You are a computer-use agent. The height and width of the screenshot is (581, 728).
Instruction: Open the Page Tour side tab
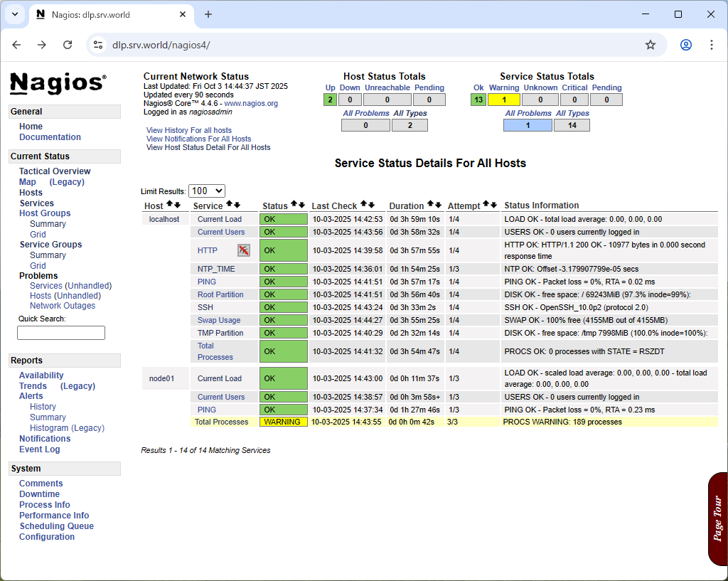(717, 518)
